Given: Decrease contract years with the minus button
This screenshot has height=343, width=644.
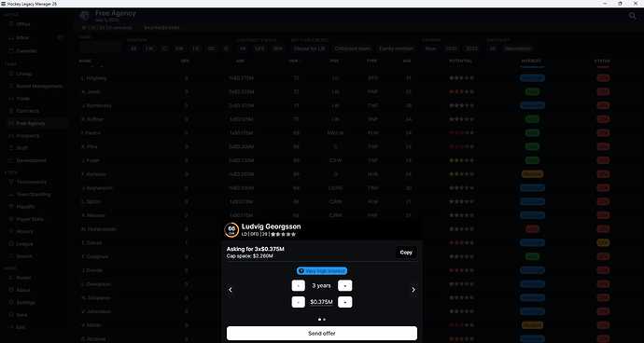Looking at the screenshot, I should tap(299, 286).
